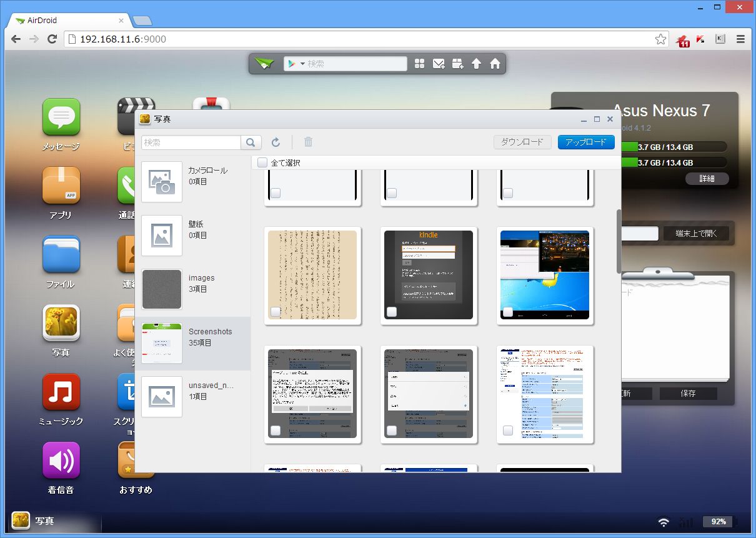Open the Windows desktop screenshot thumbnail
Image resolution: width=756 pixels, height=538 pixels.
(x=545, y=275)
